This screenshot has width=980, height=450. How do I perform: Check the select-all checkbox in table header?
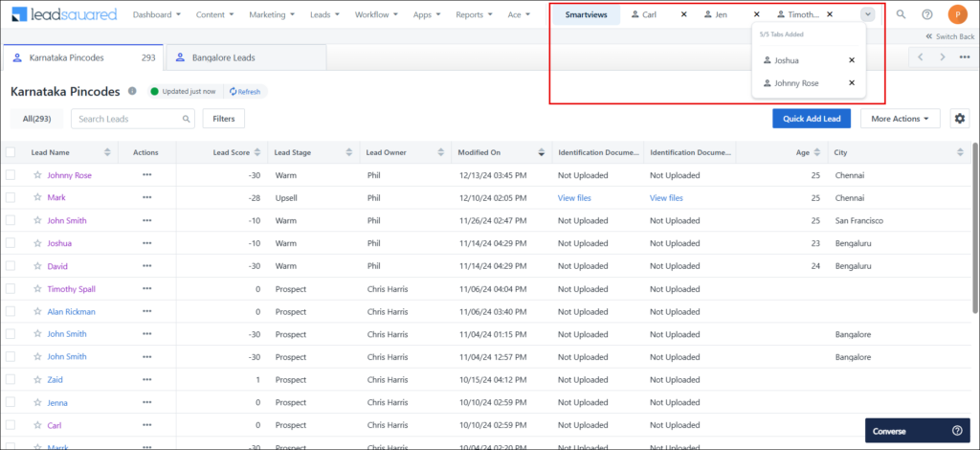coord(11,152)
